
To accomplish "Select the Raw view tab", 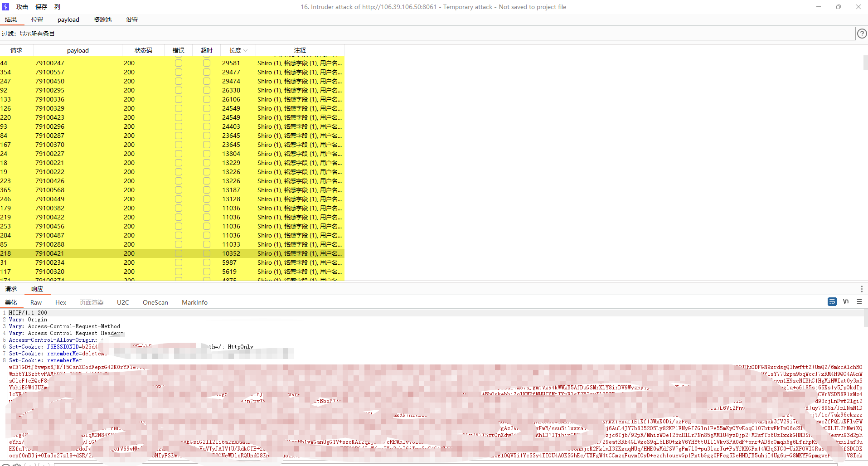I will coord(36,302).
